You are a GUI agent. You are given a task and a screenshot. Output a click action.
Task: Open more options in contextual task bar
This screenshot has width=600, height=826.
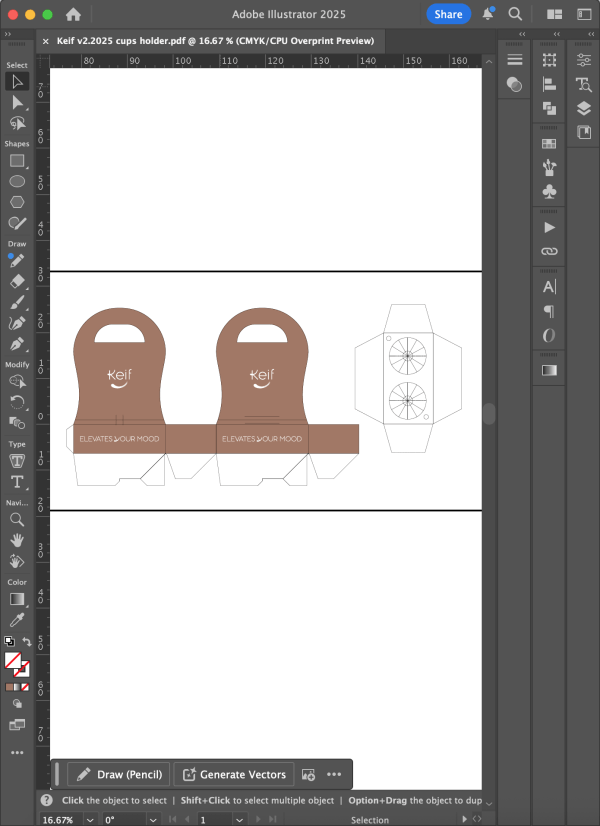pyautogui.click(x=334, y=774)
